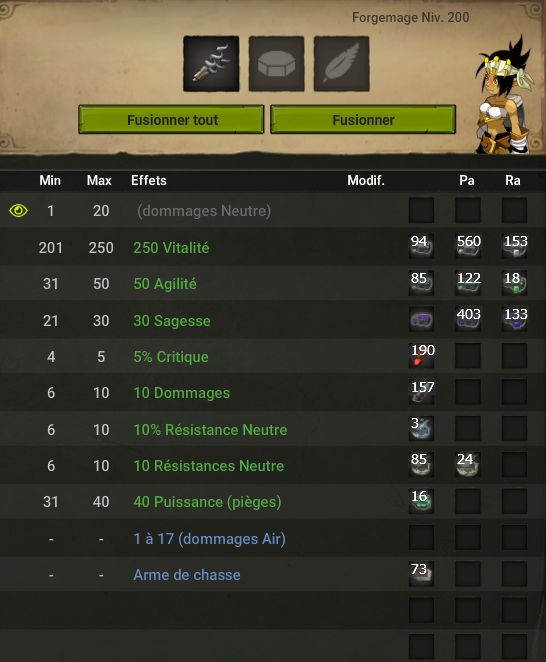Select the Résistances Neutre Pa rune with quantity 24

(x=468, y=465)
